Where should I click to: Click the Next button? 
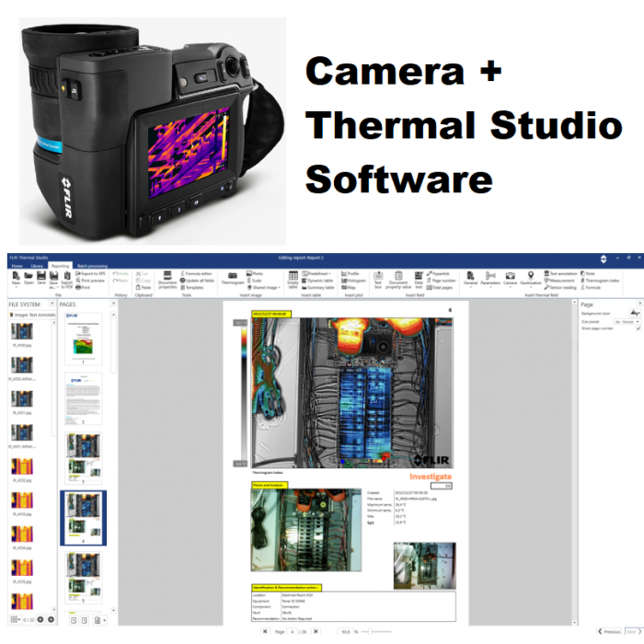coord(633,632)
